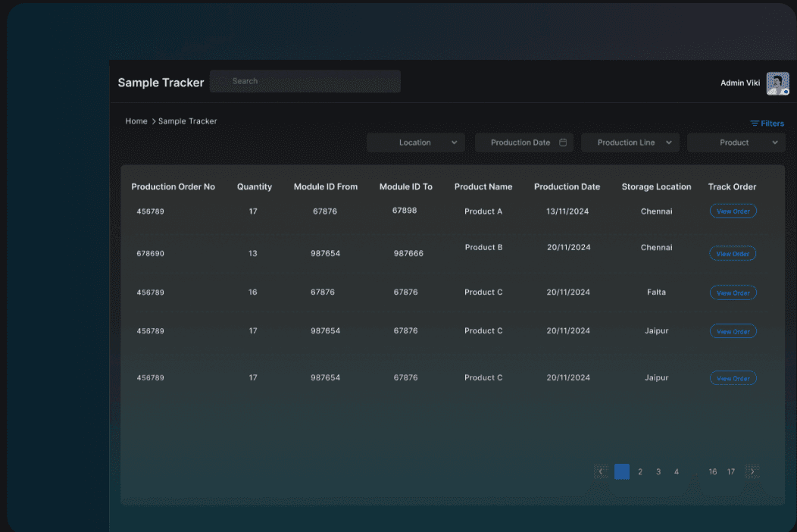Jump to page 17 in pagination
The height and width of the screenshot is (532, 797).
(730, 471)
